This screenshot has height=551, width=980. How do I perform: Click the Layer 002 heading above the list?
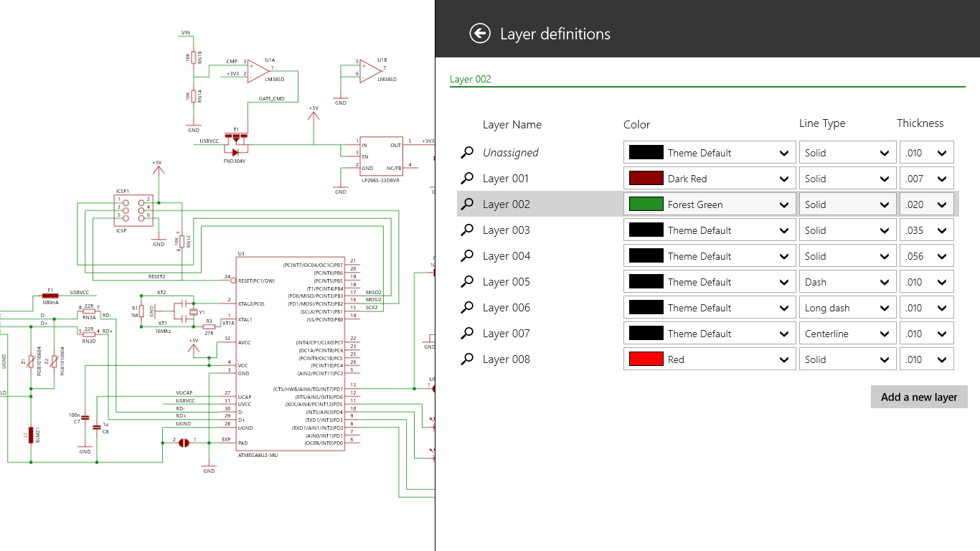tap(471, 79)
